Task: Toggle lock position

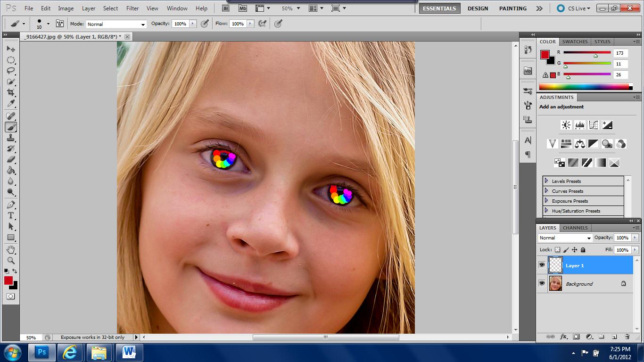Action: tap(574, 250)
